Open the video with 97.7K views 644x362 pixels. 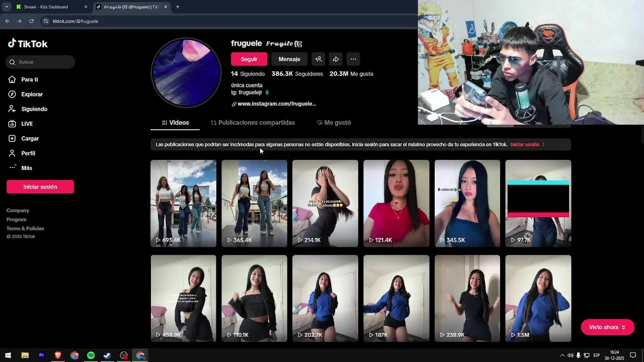pyautogui.click(x=538, y=203)
